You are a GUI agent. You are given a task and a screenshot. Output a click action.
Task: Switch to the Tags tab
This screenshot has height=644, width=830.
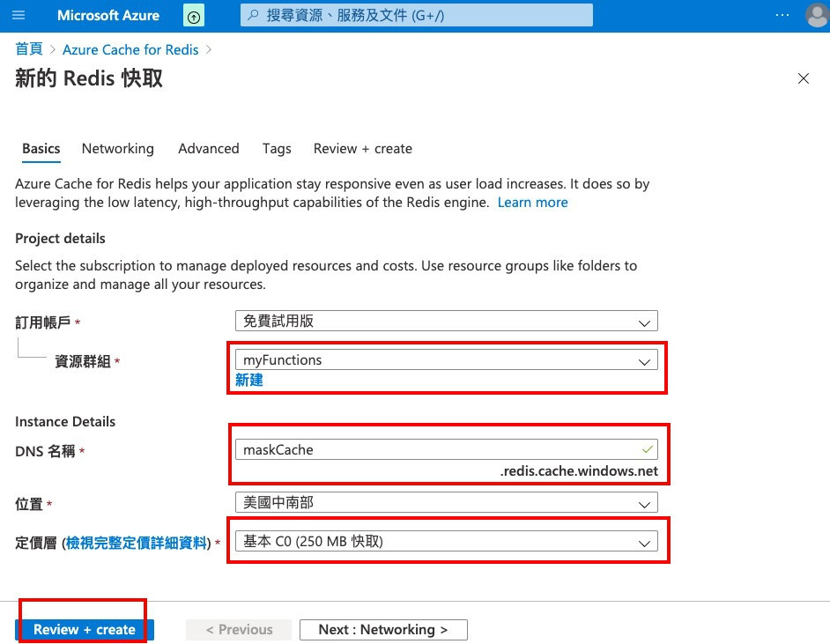[277, 149]
